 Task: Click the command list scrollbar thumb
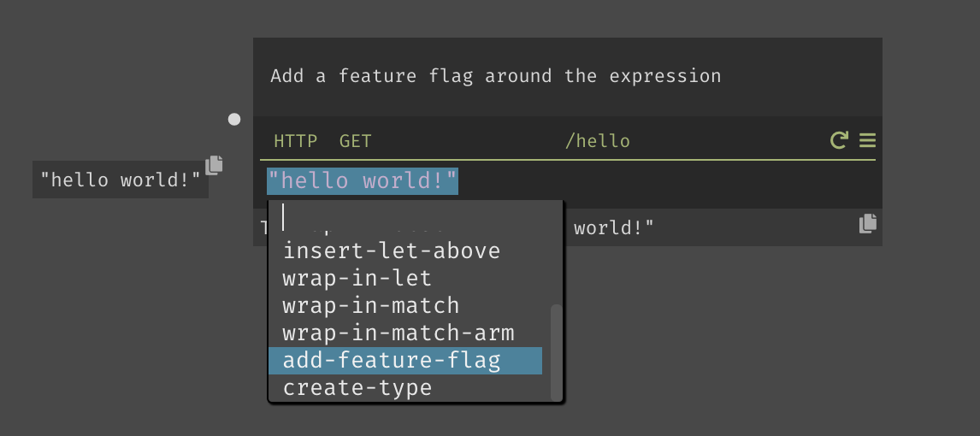tap(556, 353)
